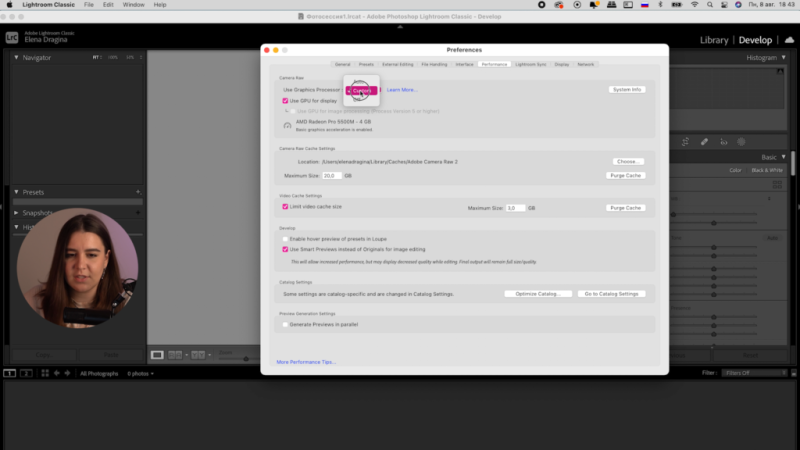Switch to the File Handling tab

pyautogui.click(x=434, y=64)
